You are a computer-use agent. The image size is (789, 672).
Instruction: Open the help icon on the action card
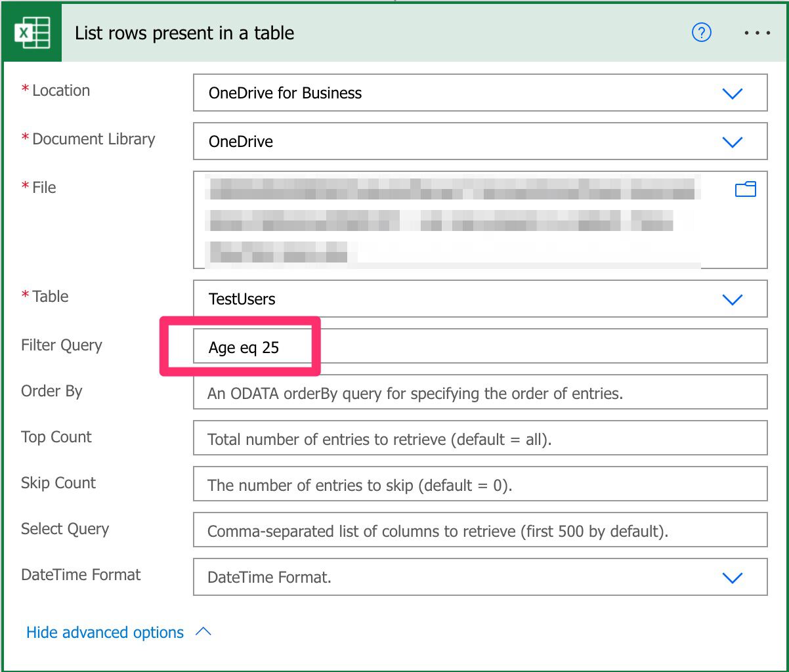coord(701,32)
